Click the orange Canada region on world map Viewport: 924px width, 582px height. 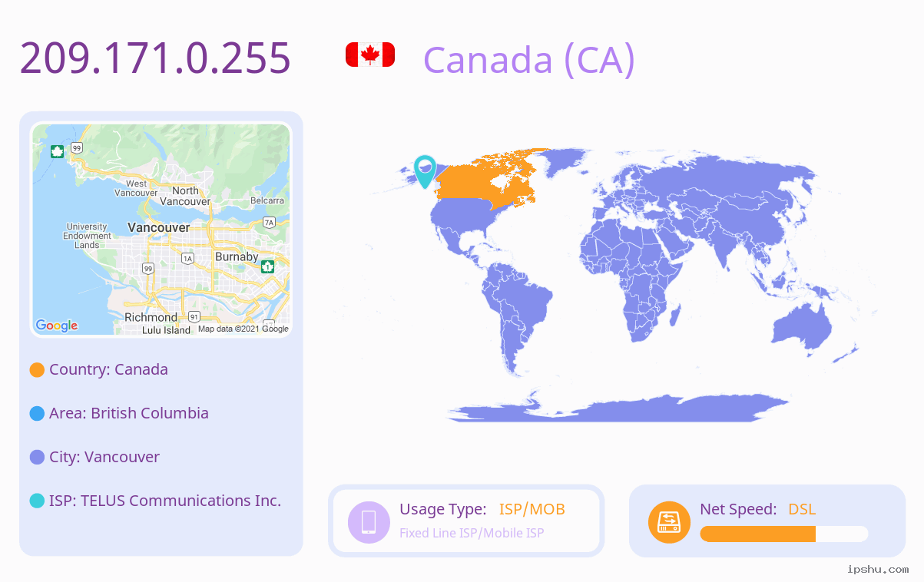[x=488, y=177]
